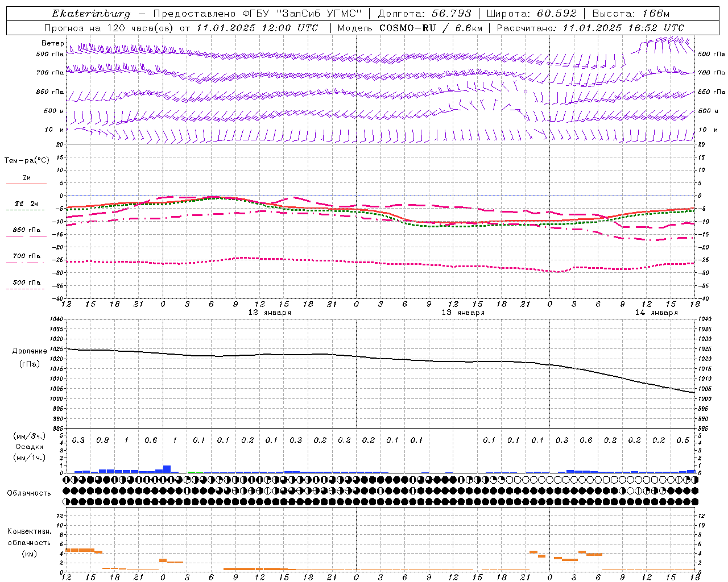Screen dimensions: 728x582
Task: Click the 'Конвективн.' convective cloud label
Action: pos(30,531)
